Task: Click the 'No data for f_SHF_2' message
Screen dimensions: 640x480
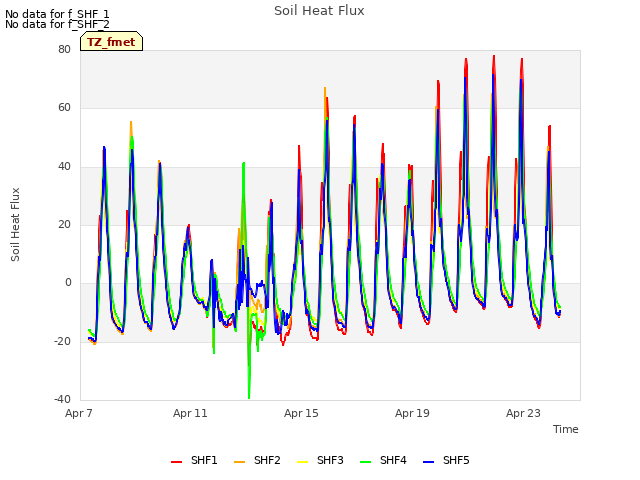Action: click(x=57, y=24)
